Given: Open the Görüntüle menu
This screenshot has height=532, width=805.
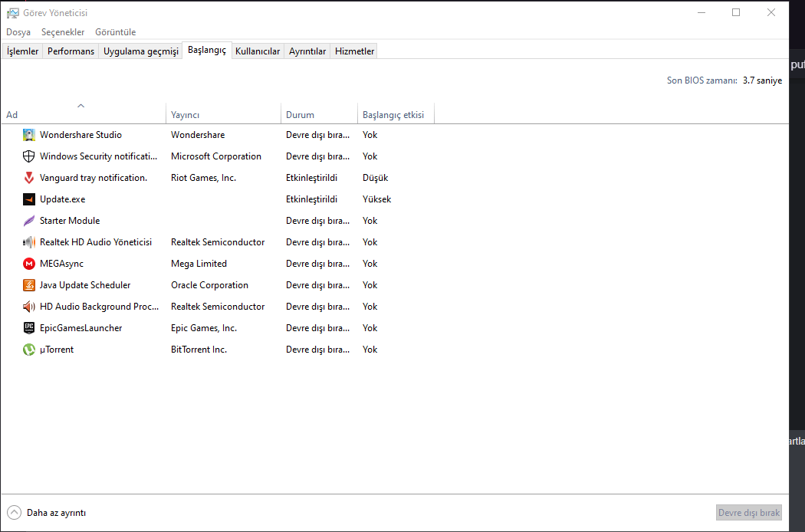Looking at the screenshot, I should 116,32.
